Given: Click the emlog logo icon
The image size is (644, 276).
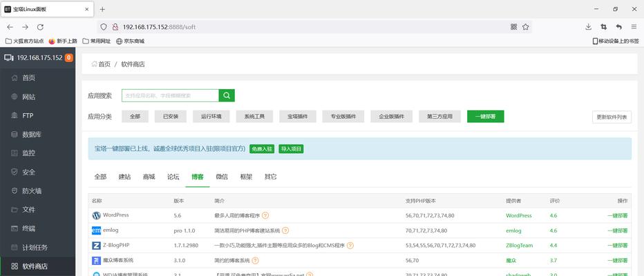Looking at the screenshot, I should click(x=97, y=230).
